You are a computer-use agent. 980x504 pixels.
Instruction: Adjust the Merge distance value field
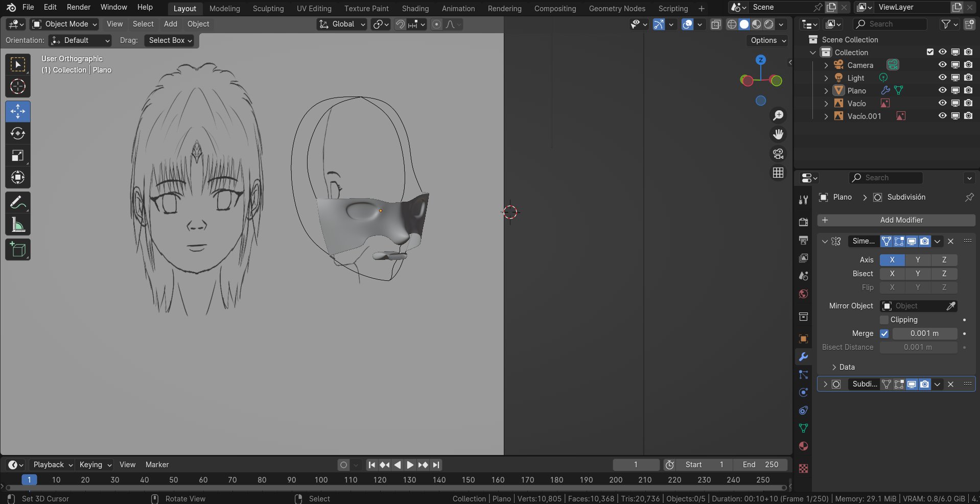(924, 333)
